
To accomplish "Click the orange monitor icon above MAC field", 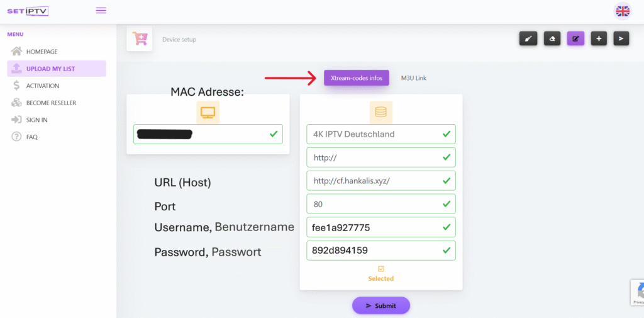I will pos(208,112).
